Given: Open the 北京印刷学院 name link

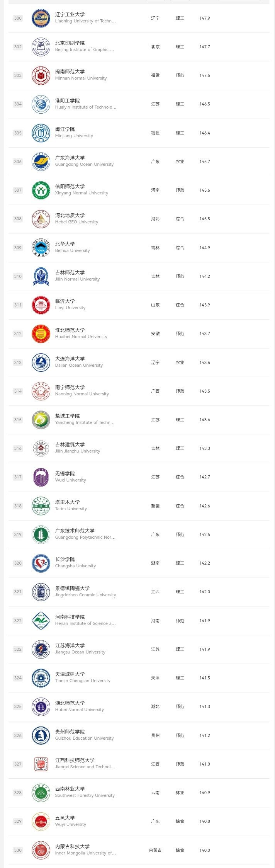Looking at the screenshot, I should click(x=70, y=43).
